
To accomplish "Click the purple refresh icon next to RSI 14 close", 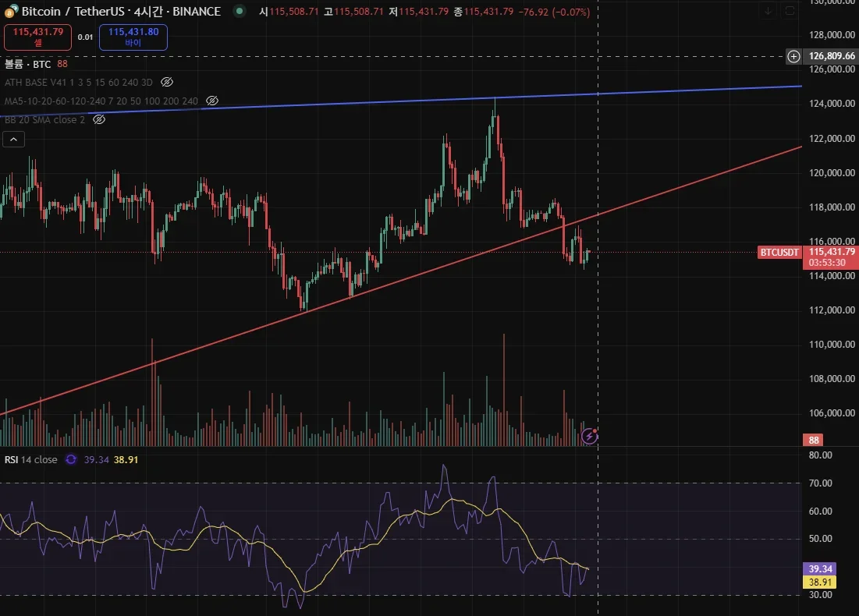I will click(x=71, y=459).
